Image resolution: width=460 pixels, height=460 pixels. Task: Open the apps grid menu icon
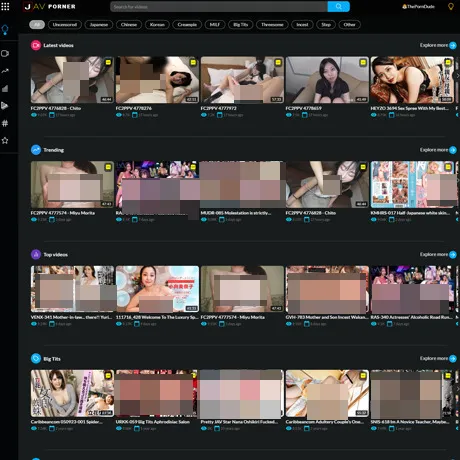(5, 6)
